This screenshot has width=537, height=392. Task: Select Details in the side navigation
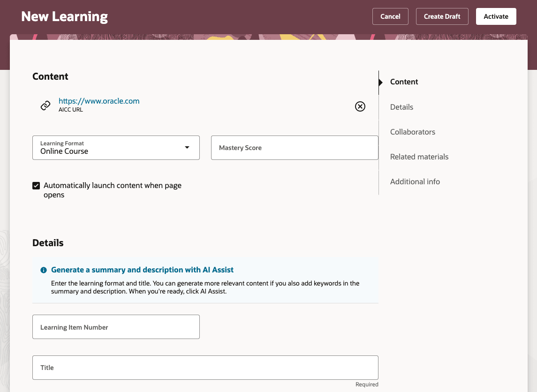[x=401, y=107]
